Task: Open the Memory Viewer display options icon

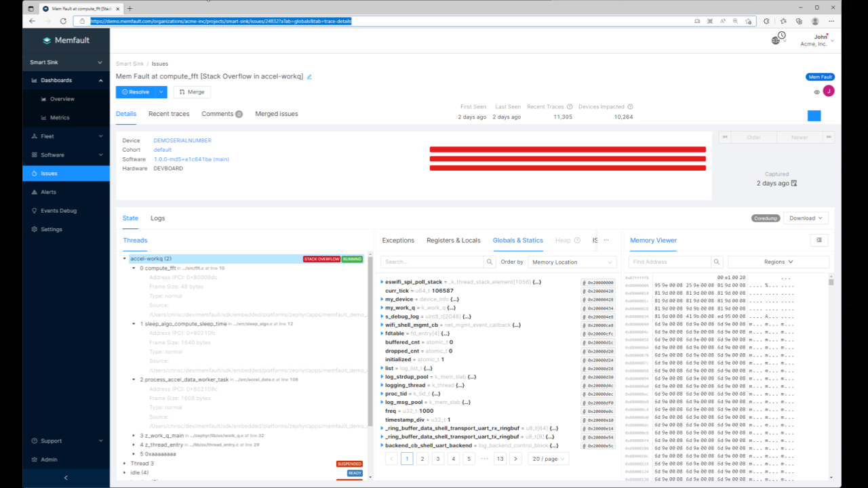Action: click(x=818, y=240)
